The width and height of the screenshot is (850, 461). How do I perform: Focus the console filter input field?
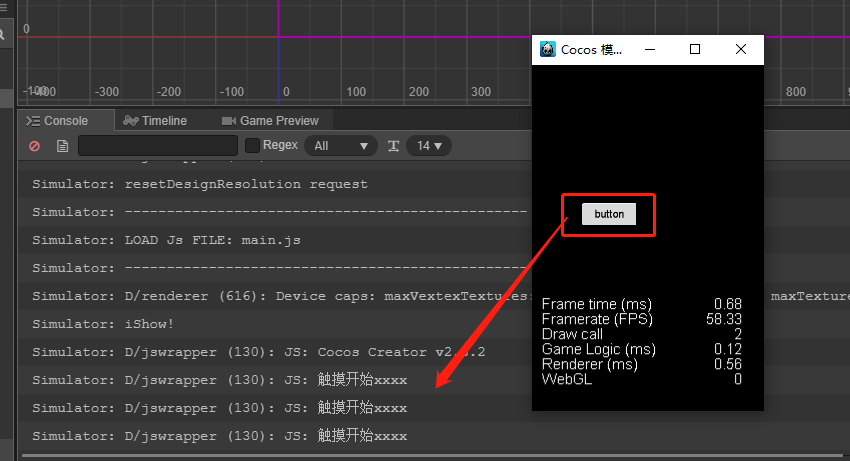[x=158, y=146]
